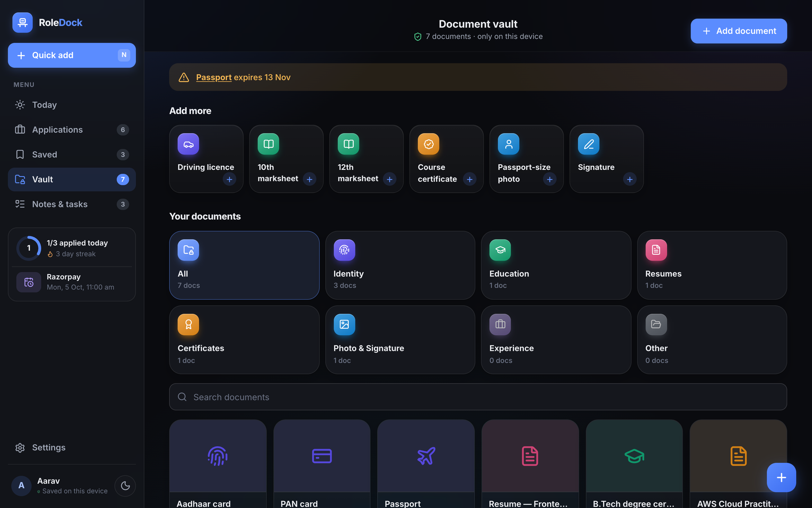The width and height of the screenshot is (812, 508).
Task: Show Resumes documents
Action: [x=712, y=265]
